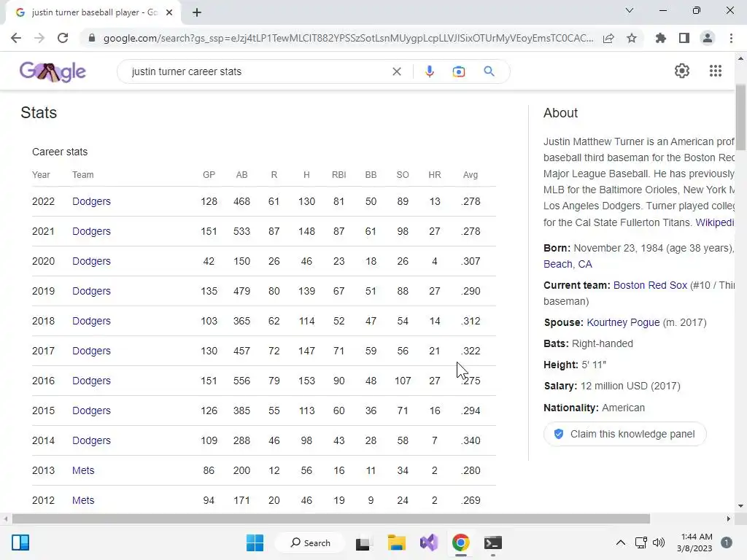
Task: Open the Kourtney Pogue spouse link
Action: pos(623,322)
